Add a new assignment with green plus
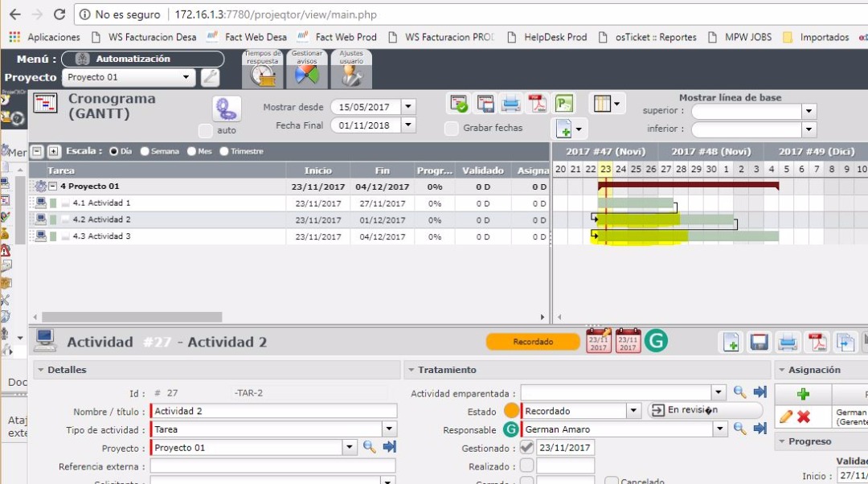Screen dimensions: 868x484 pos(802,394)
